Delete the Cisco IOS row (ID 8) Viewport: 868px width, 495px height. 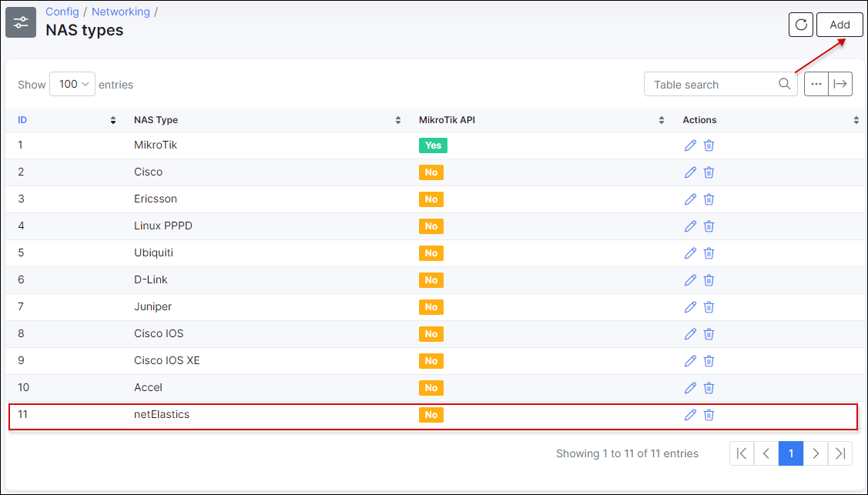[709, 334]
